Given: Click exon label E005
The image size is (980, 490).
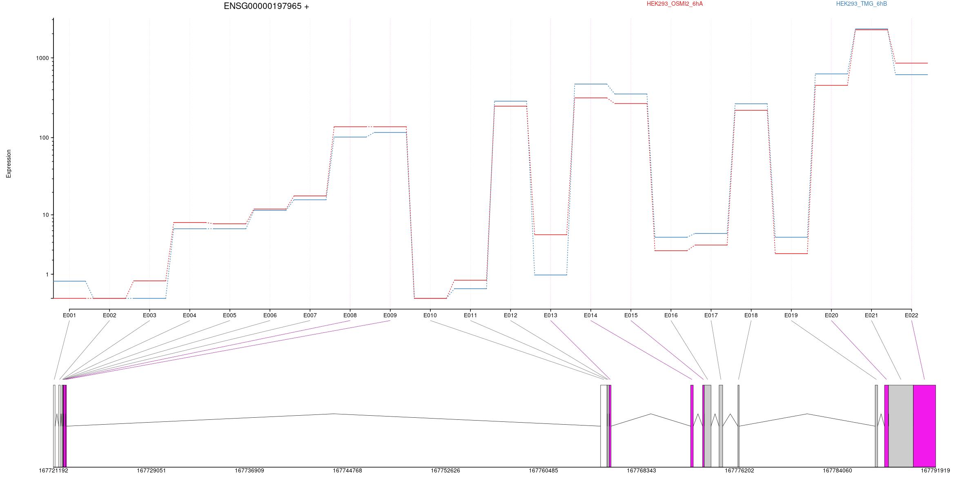Looking at the screenshot, I should coord(229,315).
